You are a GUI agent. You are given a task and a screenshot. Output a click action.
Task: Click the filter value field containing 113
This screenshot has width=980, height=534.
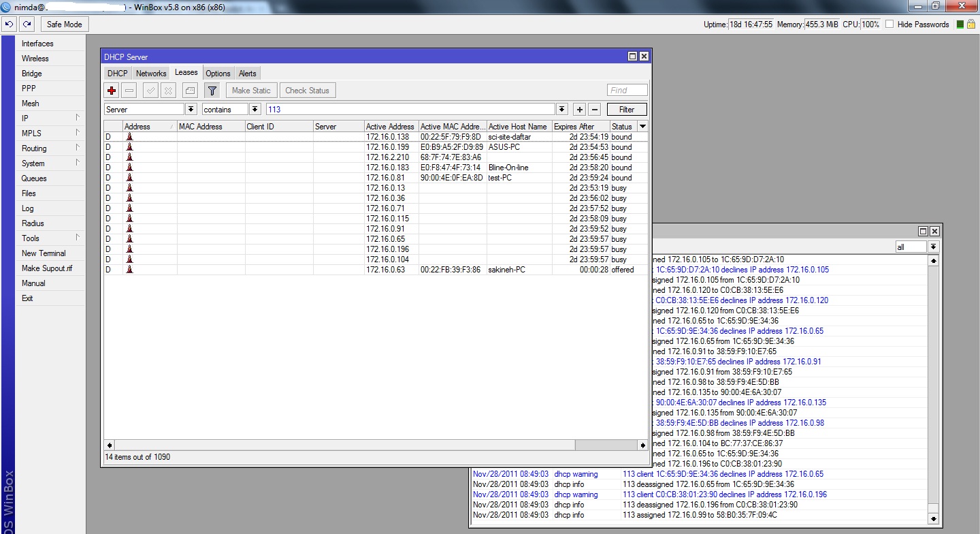point(410,110)
